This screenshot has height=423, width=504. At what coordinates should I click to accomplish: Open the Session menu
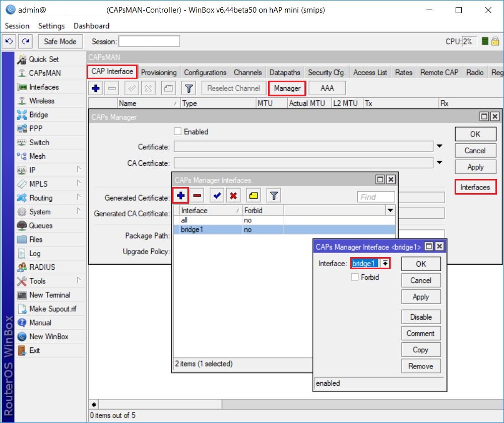click(x=17, y=26)
